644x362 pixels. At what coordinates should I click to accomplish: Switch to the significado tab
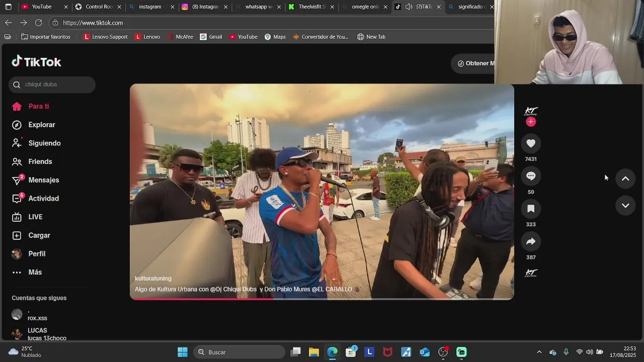point(470,7)
